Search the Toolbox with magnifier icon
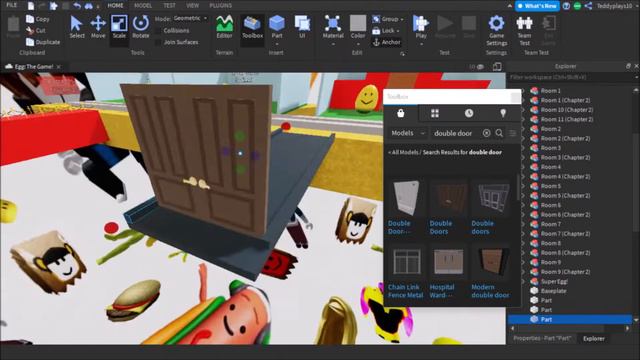Image resolution: width=640 pixels, height=360 pixels. point(499,133)
